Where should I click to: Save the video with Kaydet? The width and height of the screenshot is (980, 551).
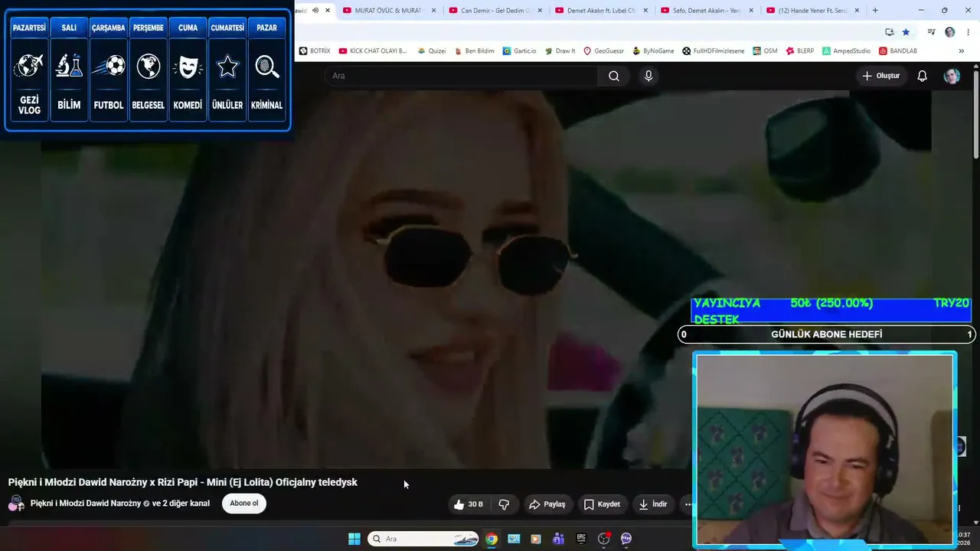pos(602,504)
